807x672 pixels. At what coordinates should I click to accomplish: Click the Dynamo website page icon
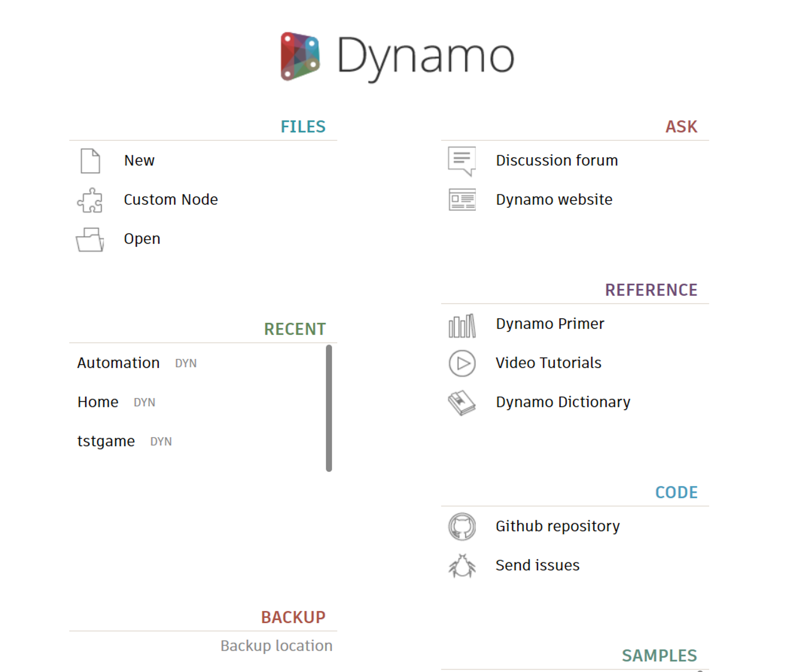[x=462, y=200]
